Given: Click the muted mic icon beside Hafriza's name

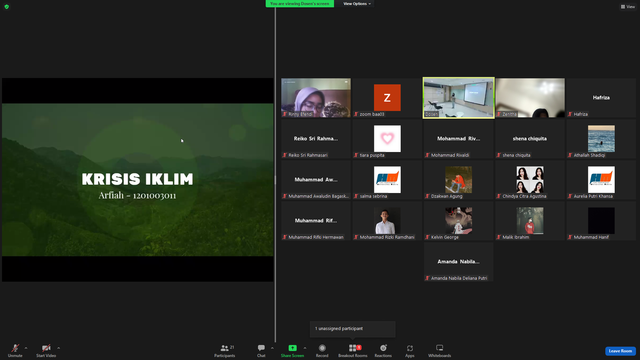Looking at the screenshot, I should tap(570, 114).
